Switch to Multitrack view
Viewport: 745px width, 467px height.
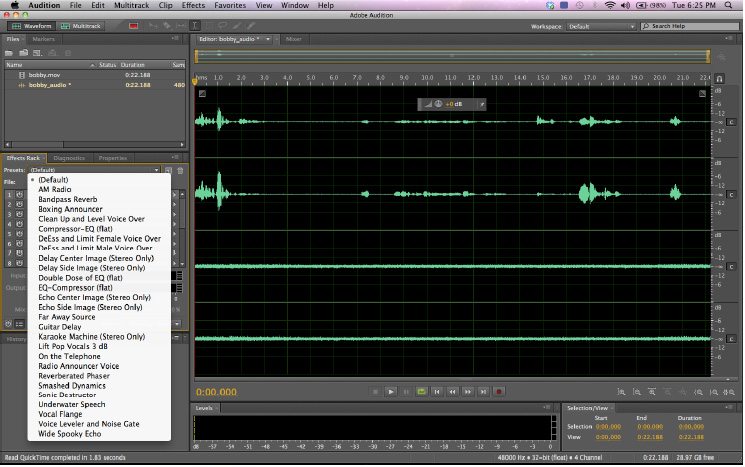(81, 26)
